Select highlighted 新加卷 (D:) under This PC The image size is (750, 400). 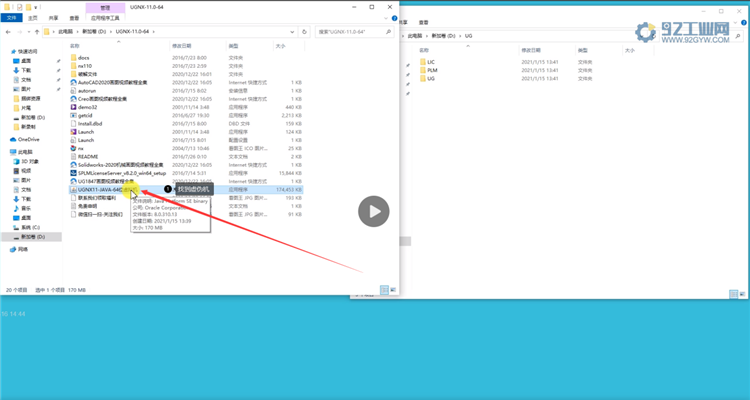[x=31, y=237]
